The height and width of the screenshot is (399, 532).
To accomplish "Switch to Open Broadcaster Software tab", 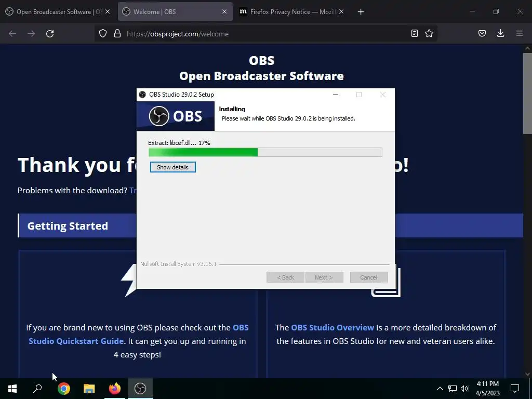I will pyautogui.click(x=58, y=12).
